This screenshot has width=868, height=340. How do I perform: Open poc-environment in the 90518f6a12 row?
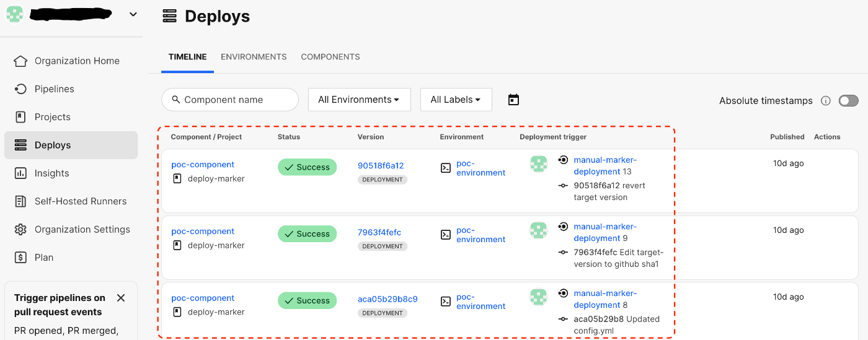coord(481,168)
